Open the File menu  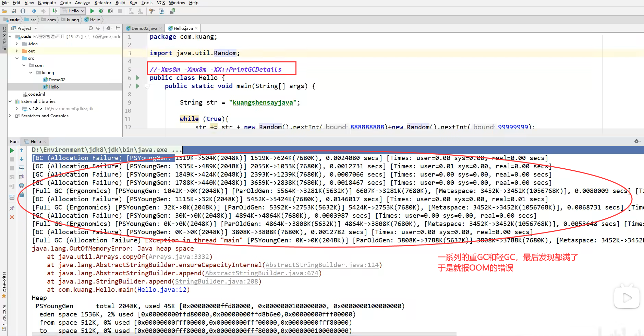tap(5, 3)
